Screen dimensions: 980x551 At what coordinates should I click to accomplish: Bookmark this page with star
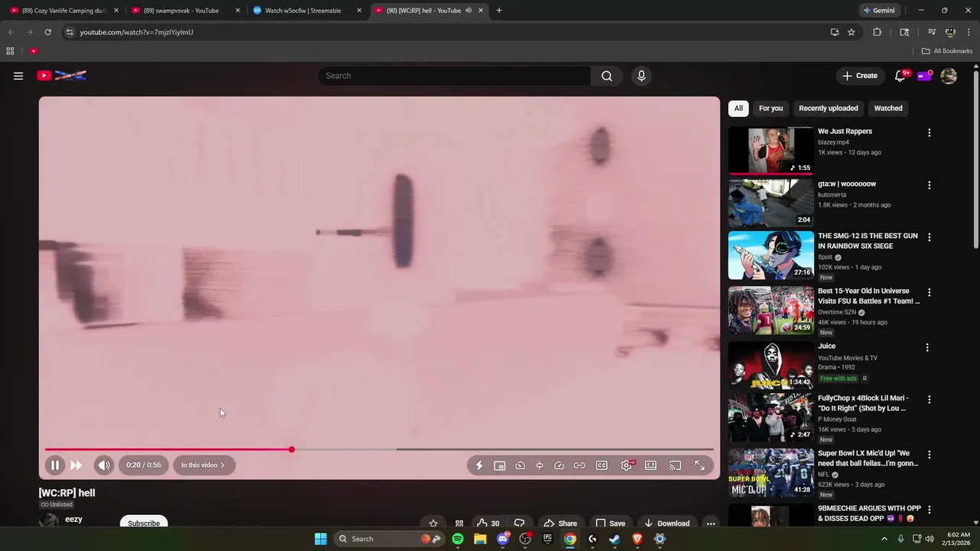[851, 32]
